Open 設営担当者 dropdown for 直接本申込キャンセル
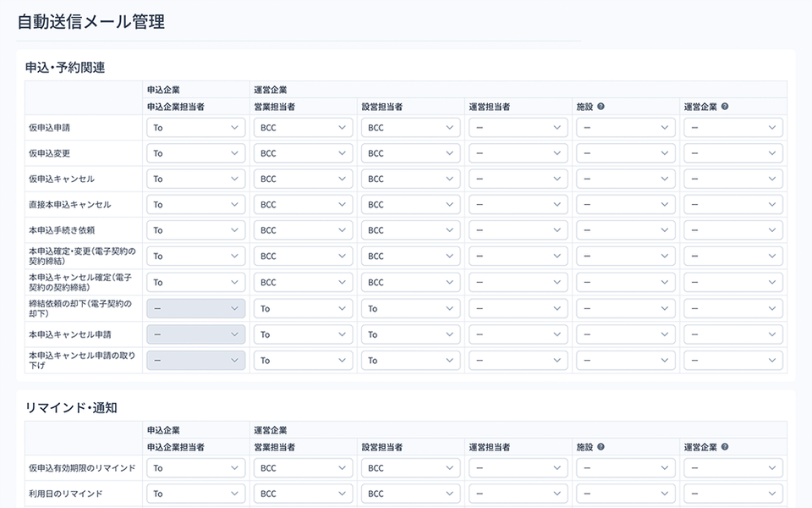Image resolution: width=812 pixels, height=508 pixels. (x=411, y=204)
